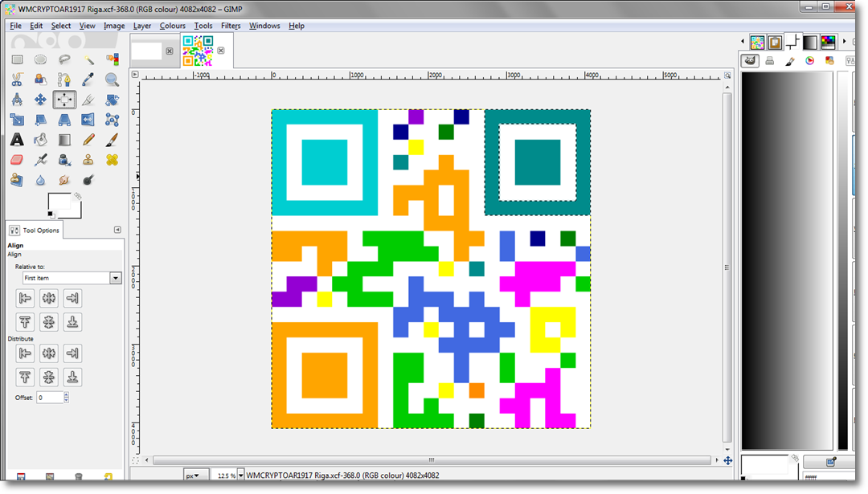Select the Fuzzy Select magic wand tool
The image size is (868, 494).
click(88, 59)
